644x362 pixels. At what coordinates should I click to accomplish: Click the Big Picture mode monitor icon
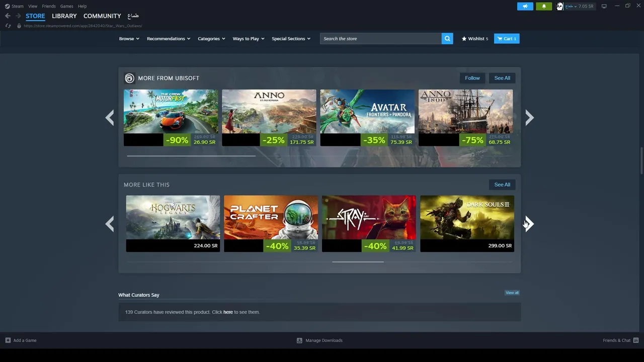(604, 6)
